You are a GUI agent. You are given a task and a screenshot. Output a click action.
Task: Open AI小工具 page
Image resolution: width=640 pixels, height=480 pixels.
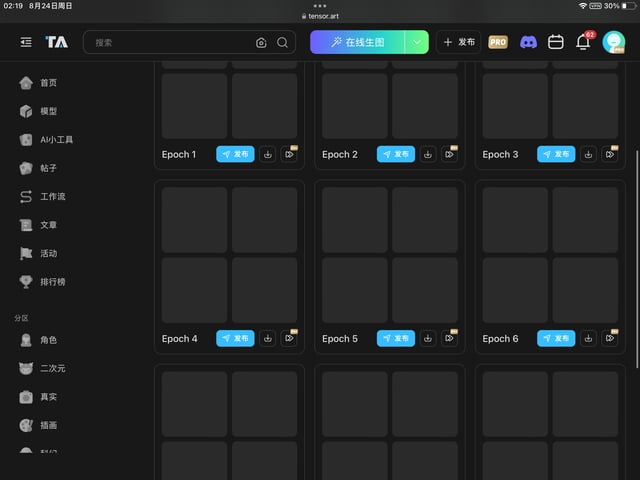47,140
